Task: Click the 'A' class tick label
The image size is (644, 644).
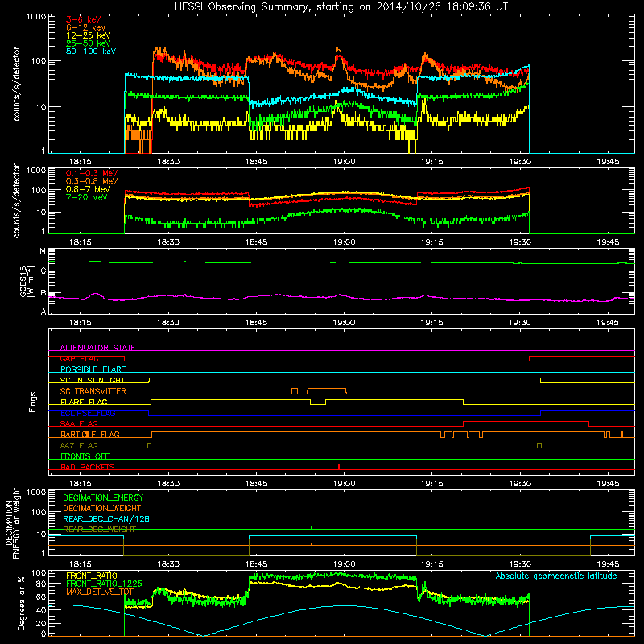Action: 43,312
